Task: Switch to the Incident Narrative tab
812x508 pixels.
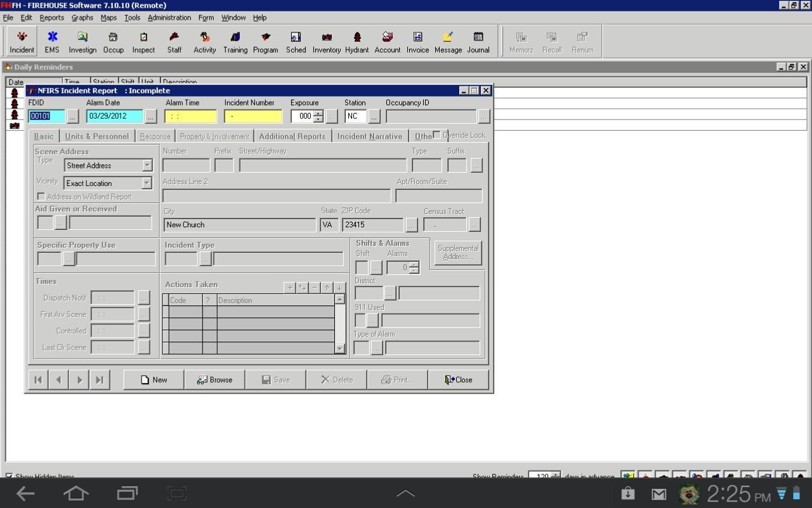Action: coord(370,136)
